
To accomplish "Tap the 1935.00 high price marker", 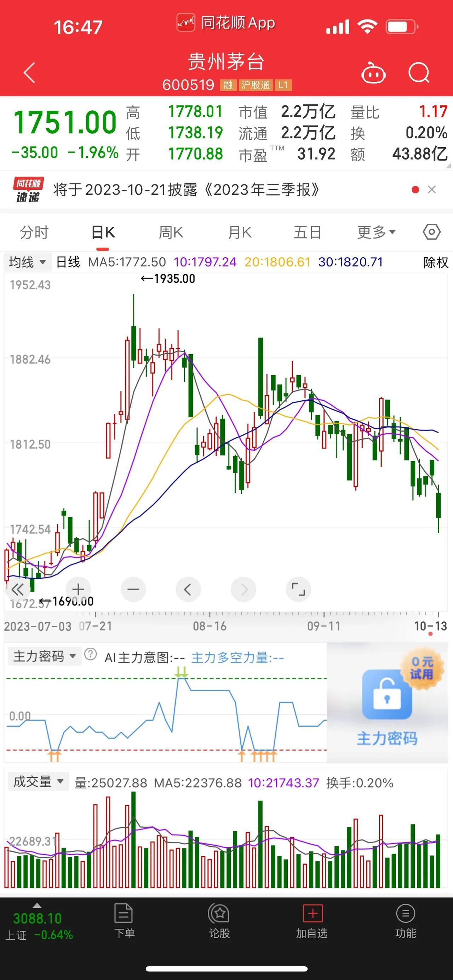I will 168,279.
